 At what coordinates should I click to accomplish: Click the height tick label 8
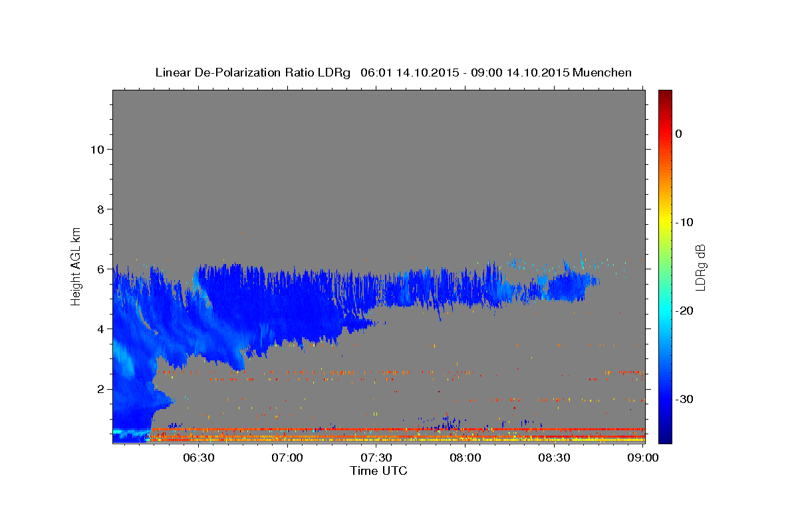(100, 209)
